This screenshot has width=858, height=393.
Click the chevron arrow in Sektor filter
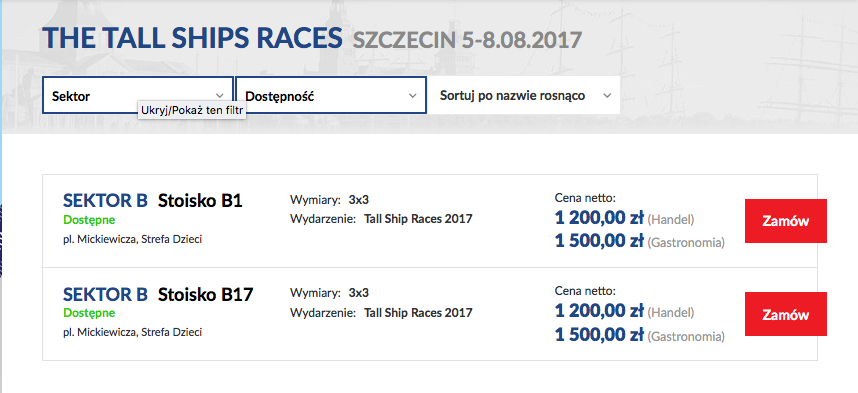click(x=219, y=96)
